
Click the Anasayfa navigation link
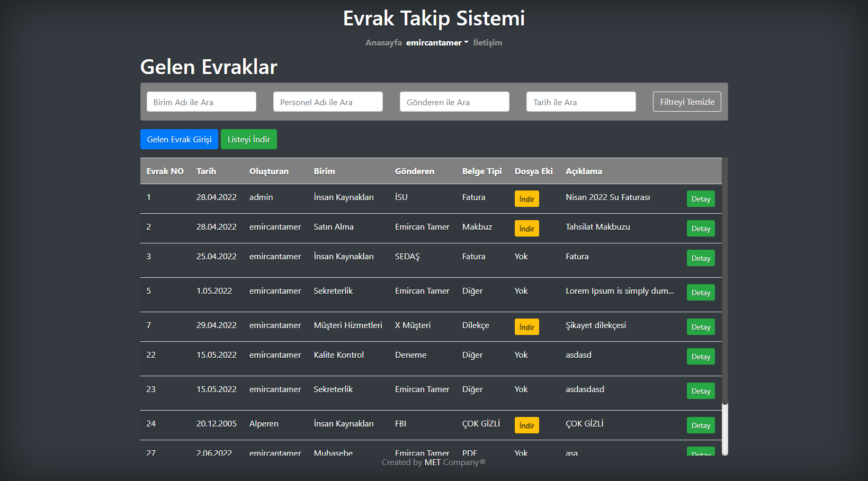pyautogui.click(x=383, y=42)
